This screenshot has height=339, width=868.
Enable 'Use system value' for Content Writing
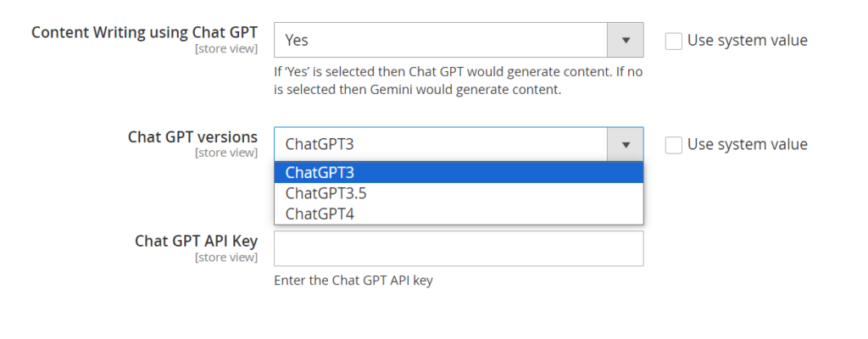click(x=674, y=41)
